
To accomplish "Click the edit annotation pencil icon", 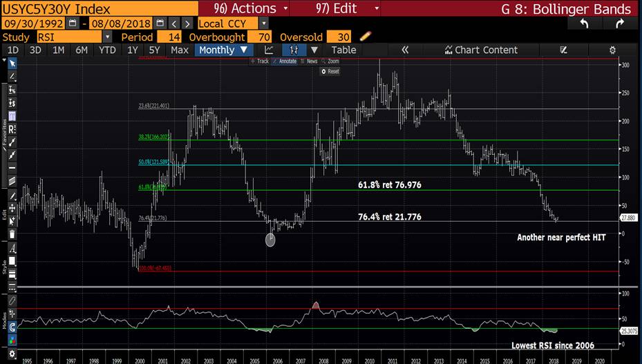I will click(12, 195).
